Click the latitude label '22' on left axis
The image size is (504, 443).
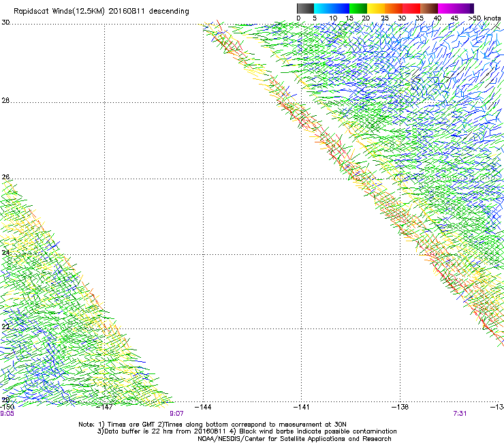5,326
